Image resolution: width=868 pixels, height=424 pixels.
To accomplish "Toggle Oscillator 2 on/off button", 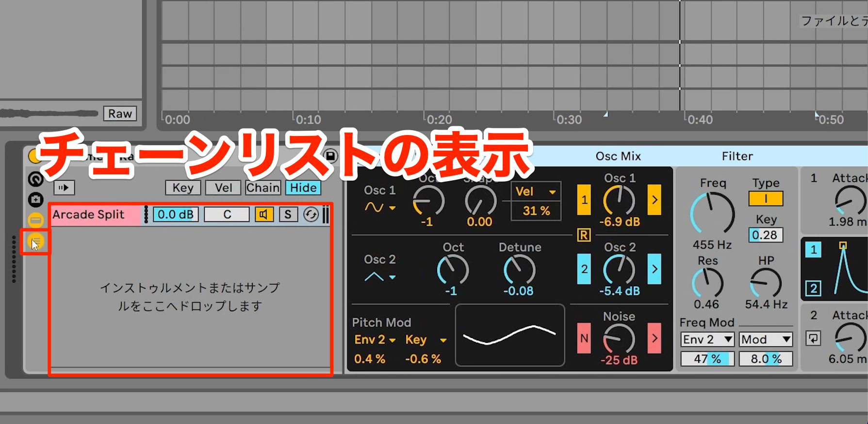I will pos(584,269).
